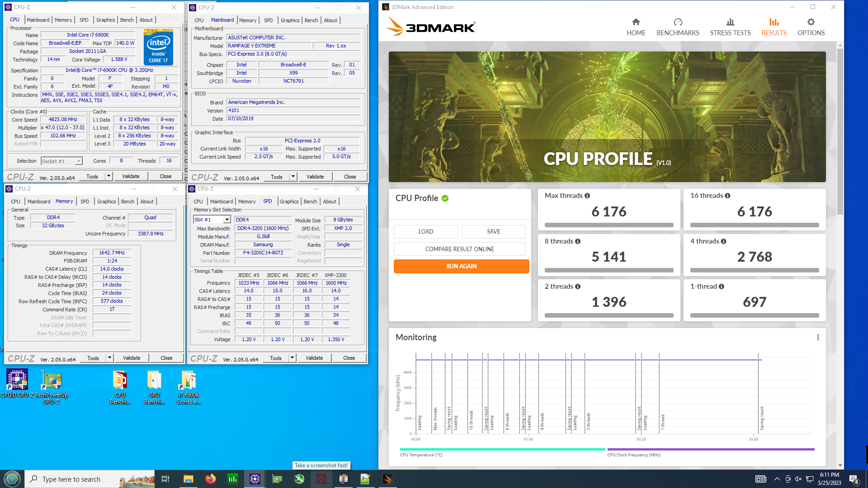Open i7-6900K Scores desktop file
The image size is (868, 488).
click(x=189, y=386)
